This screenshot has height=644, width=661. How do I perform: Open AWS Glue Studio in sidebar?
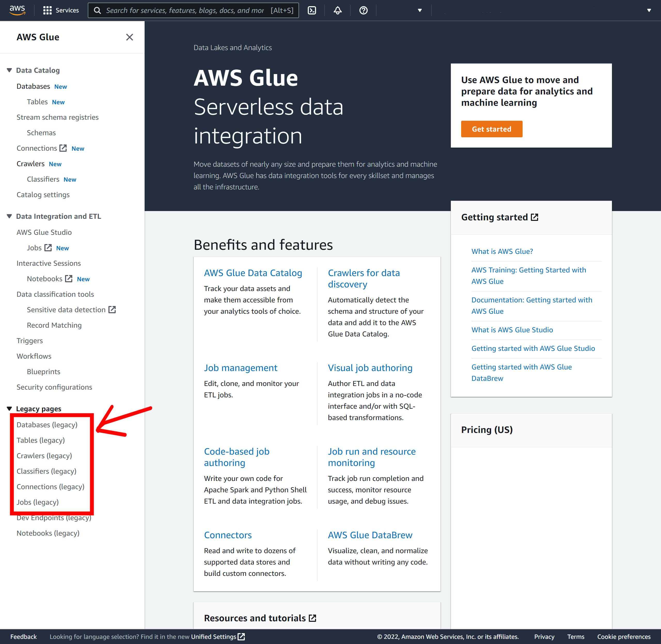[x=44, y=232]
